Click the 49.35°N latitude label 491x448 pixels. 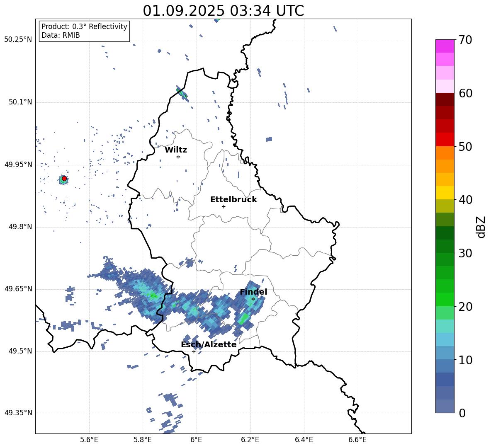point(18,413)
